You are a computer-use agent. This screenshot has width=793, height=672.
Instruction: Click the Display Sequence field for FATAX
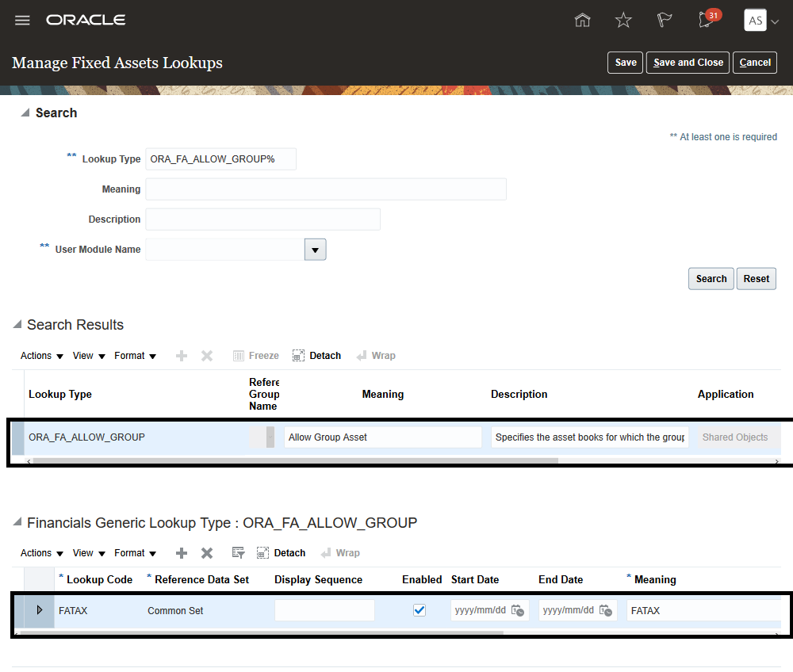324,611
